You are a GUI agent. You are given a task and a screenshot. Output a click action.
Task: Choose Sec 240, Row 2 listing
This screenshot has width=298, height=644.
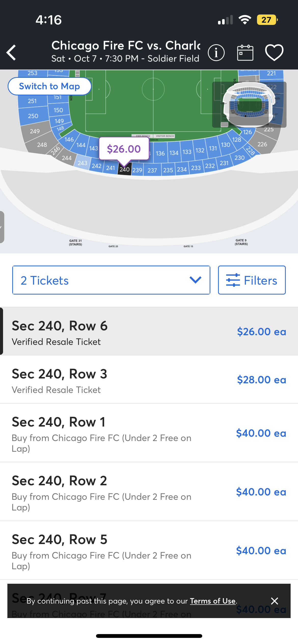point(149,492)
